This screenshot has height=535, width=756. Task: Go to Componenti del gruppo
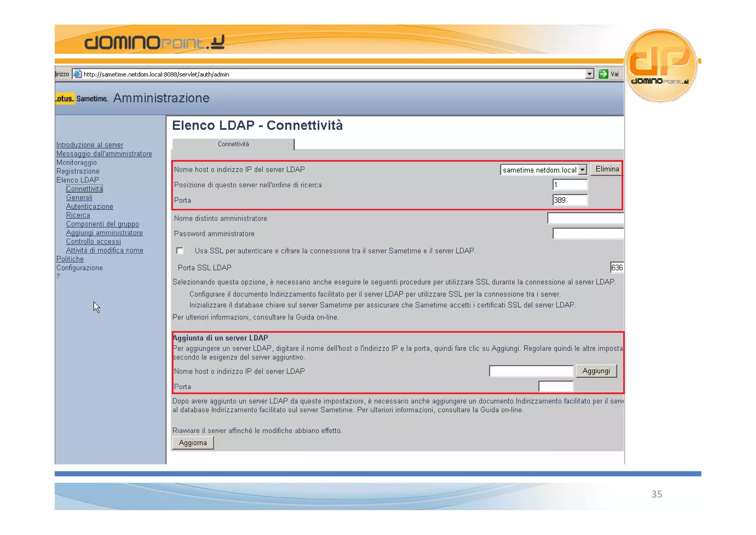coord(102,224)
